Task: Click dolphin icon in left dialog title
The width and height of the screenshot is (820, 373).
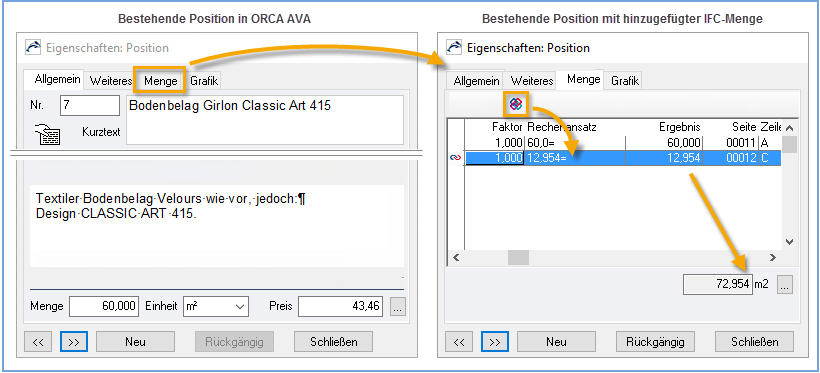Action: [33, 48]
